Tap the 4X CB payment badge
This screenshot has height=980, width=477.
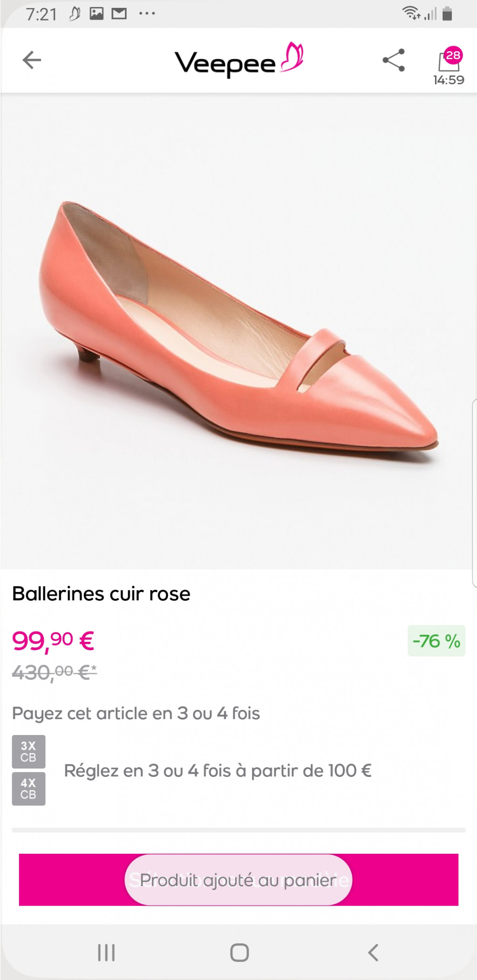pyautogui.click(x=28, y=789)
